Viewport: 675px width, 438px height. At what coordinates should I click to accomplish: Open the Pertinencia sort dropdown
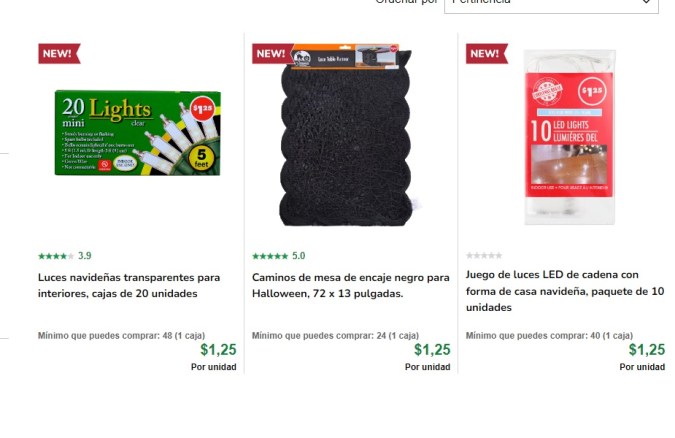[x=551, y=3]
